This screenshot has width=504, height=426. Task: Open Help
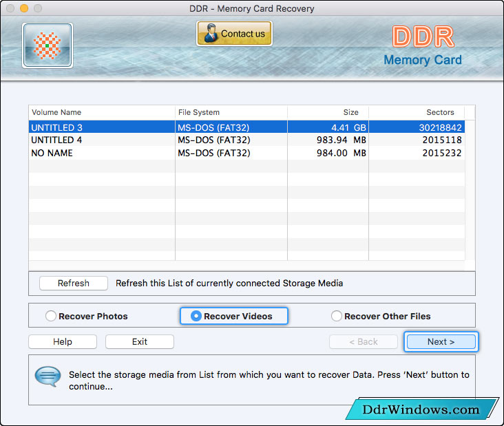(x=63, y=341)
